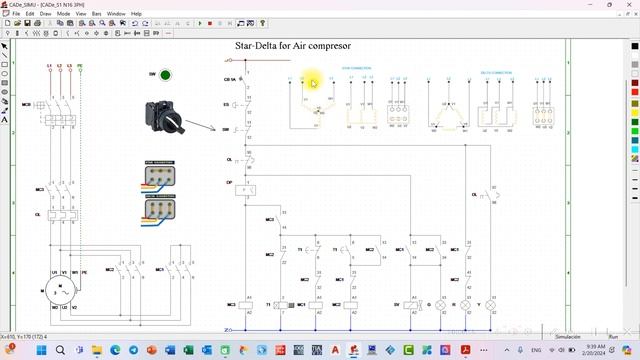Screen dimensions: 640x360
Task: Click the OP pressure switch symbol
Action: [246, 190]
